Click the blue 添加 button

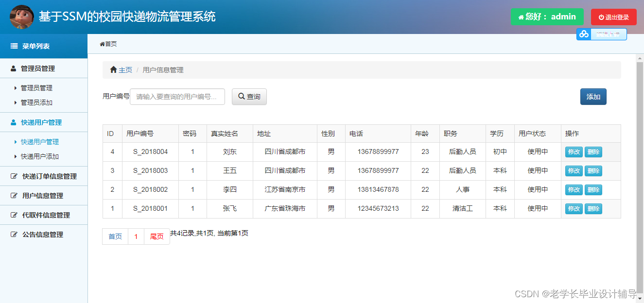[593, 97]
